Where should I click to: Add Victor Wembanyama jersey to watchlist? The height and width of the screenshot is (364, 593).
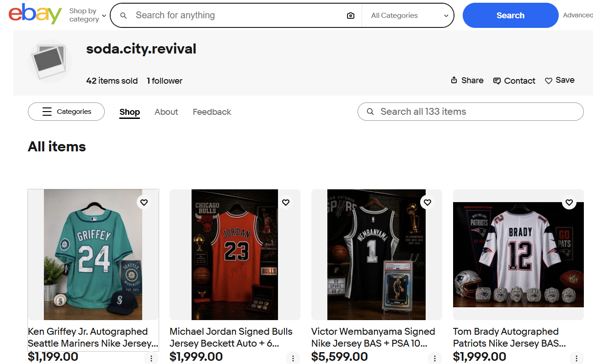427,202
